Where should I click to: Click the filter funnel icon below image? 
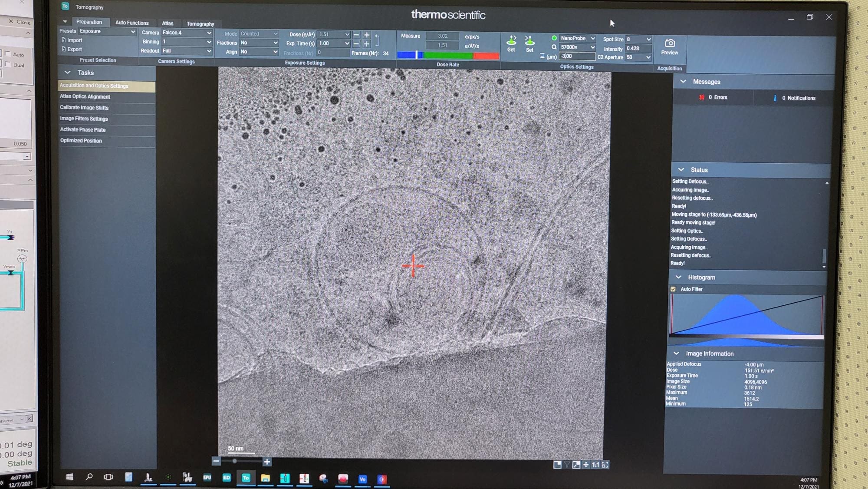[567, 465]
